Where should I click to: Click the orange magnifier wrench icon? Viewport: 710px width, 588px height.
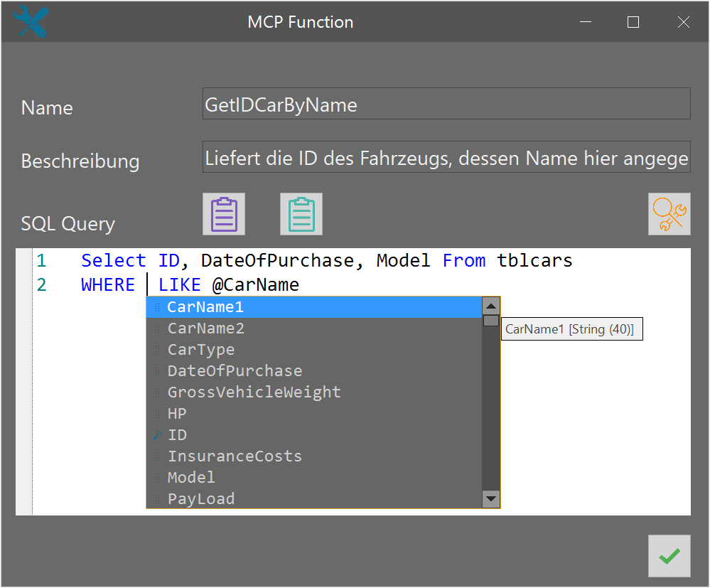pyautogui.click(x=669, y=214)
